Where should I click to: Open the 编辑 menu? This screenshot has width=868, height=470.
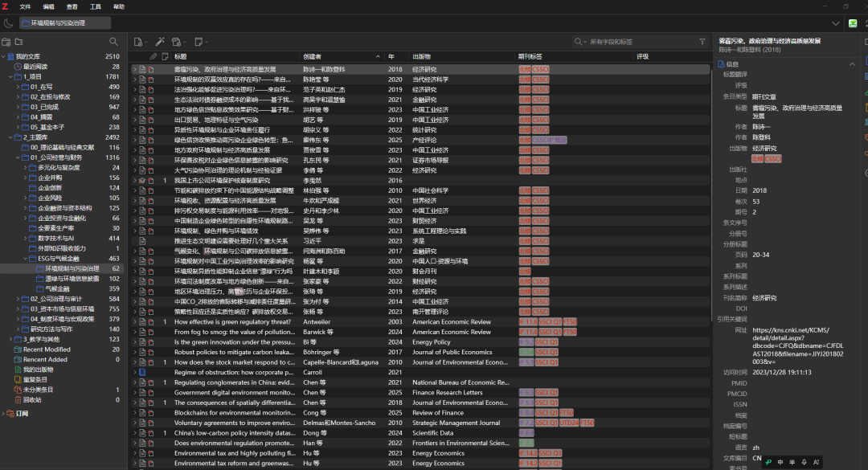click(49, 6)
